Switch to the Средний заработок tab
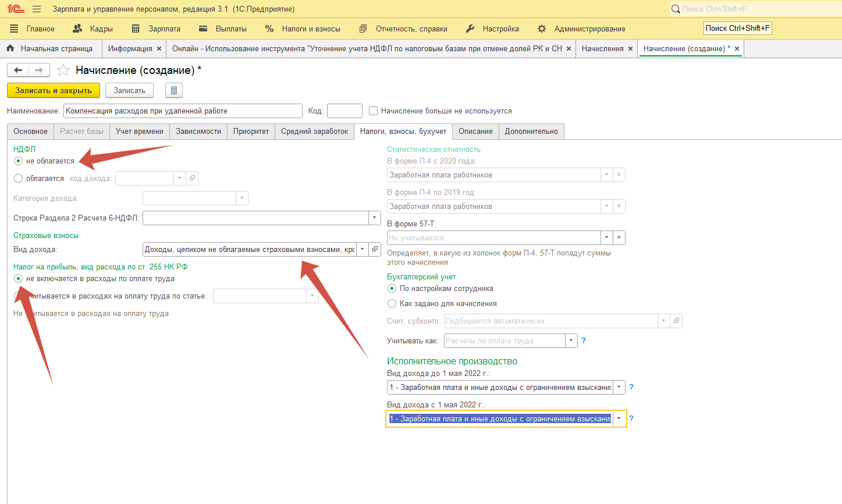 pos(314,131)
